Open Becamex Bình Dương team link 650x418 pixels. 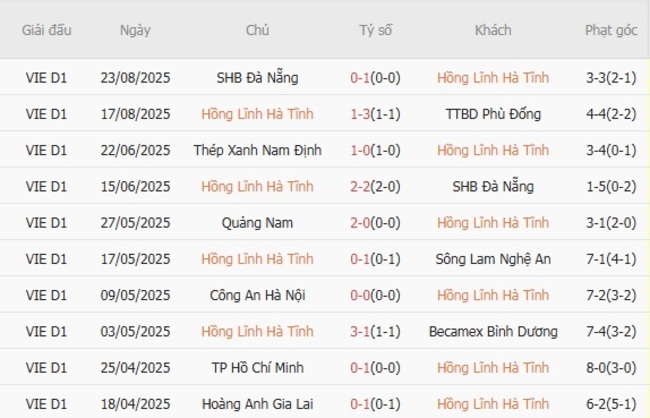(x=493, y=331)
